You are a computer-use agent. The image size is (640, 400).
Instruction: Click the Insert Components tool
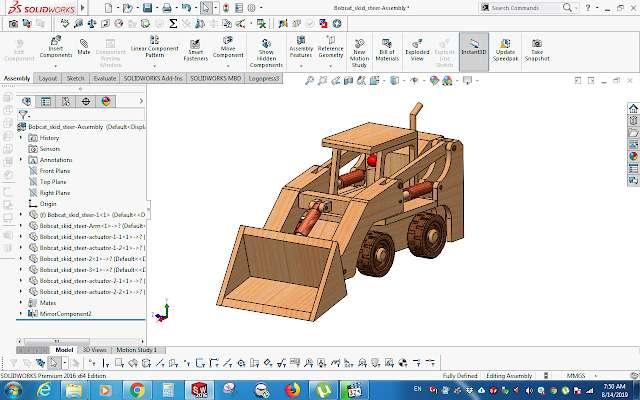pos(56,48)
